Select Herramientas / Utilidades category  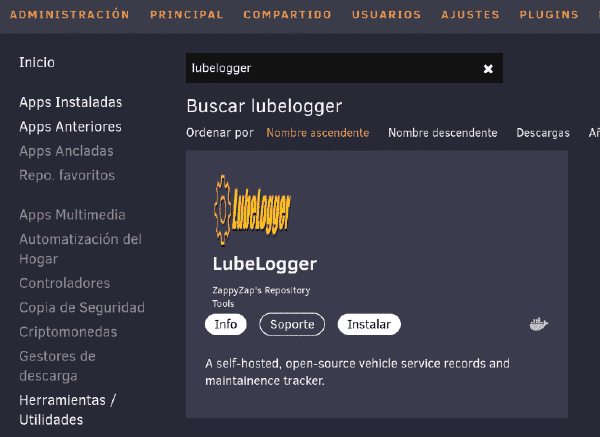tap(68, 410)
